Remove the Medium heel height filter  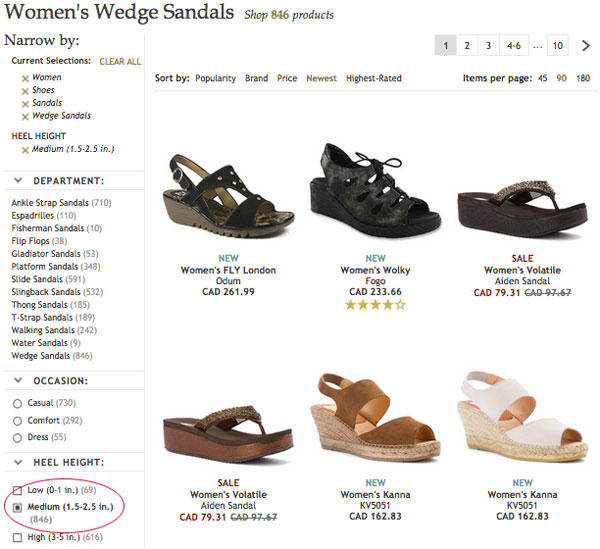(25, 150)
